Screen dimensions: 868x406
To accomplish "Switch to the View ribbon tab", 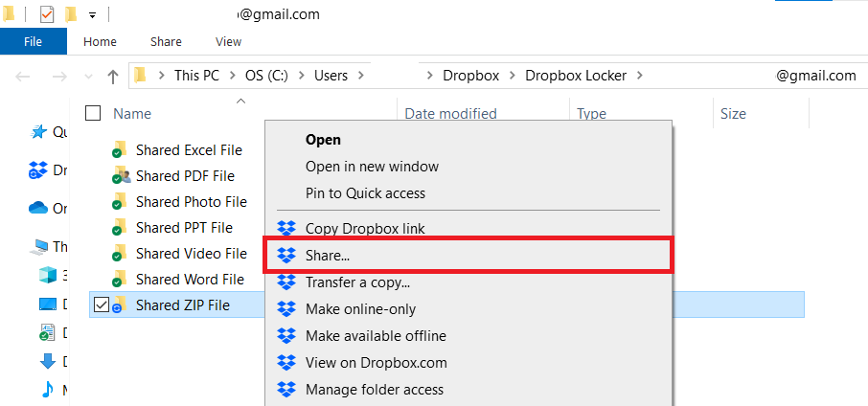I will [228, 41].
